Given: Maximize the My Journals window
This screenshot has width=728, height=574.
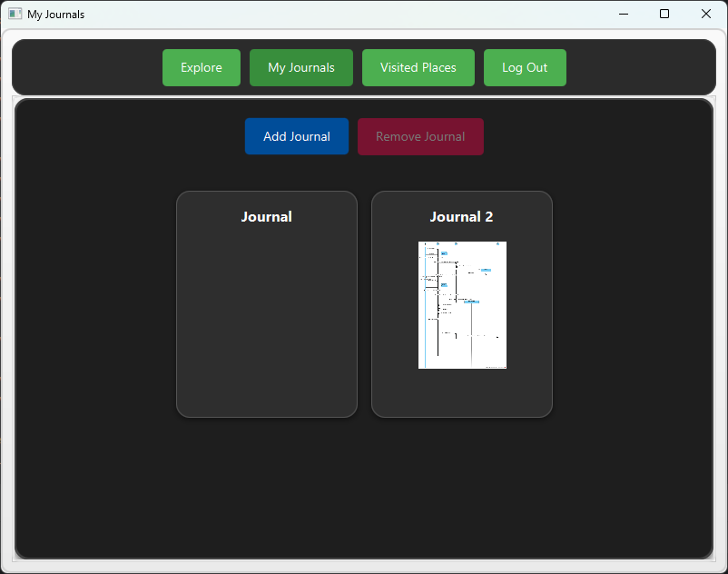Looking at the screenshot, I should (664, 14).
